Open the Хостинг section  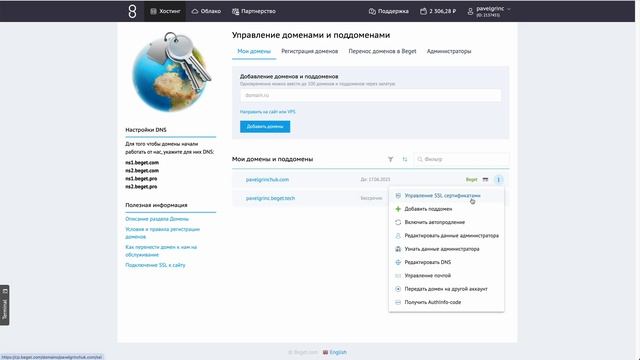click(165, 11)
